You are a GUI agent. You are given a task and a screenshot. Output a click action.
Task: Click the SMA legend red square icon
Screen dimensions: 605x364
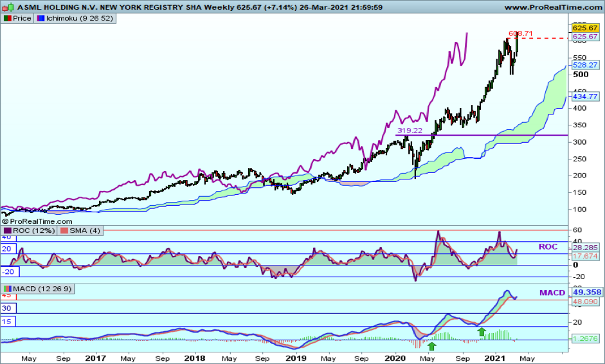click(64, 230)
